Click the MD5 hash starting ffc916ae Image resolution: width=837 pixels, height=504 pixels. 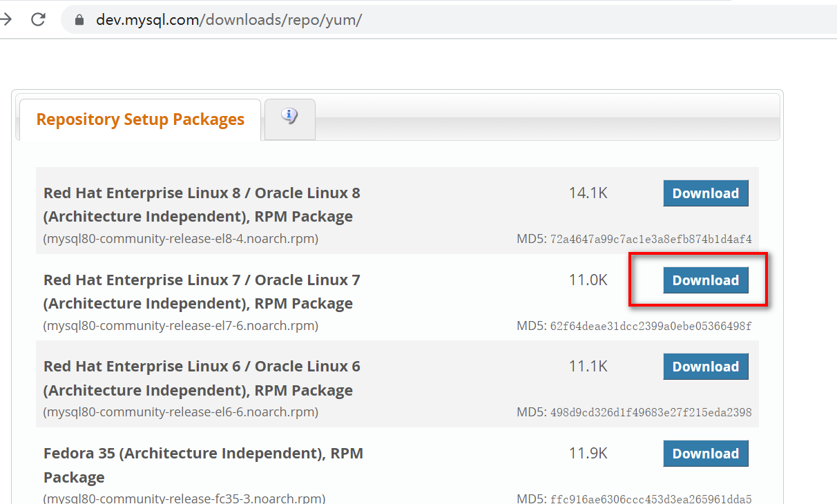(651, 498)
